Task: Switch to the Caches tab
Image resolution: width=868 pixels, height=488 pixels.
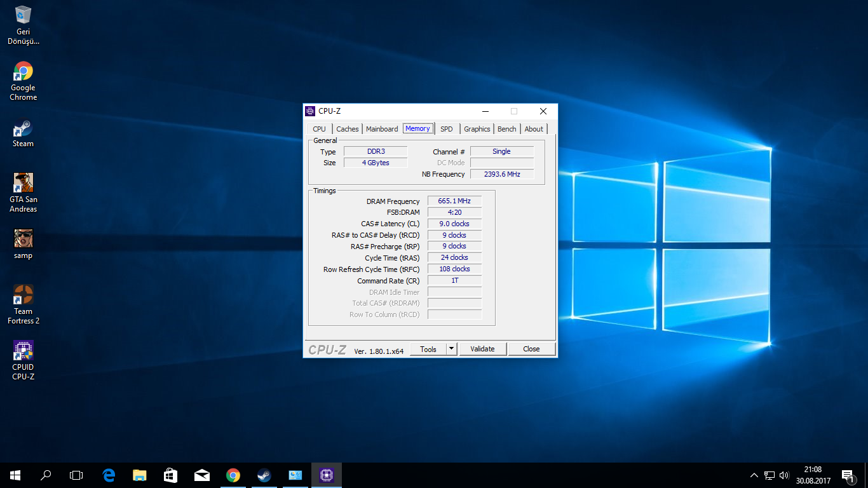Action: [x=348, y=129]
